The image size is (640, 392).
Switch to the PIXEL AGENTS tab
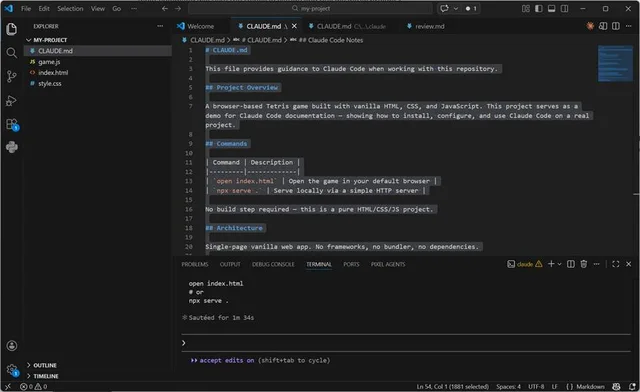tap(388, 264)
